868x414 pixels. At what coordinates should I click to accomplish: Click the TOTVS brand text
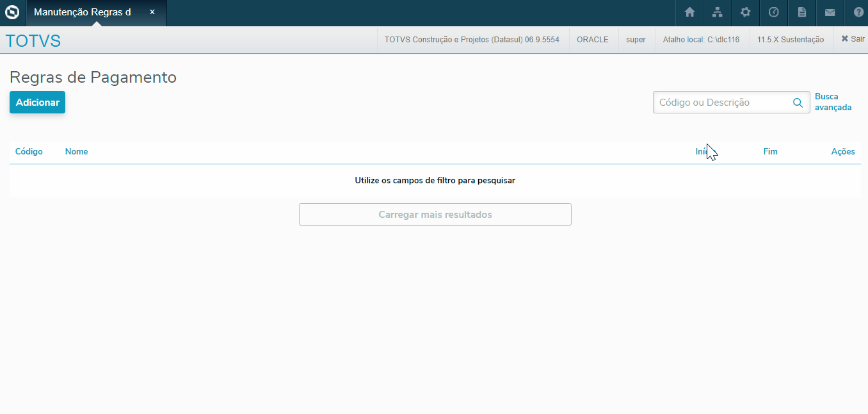pos(33,41)
